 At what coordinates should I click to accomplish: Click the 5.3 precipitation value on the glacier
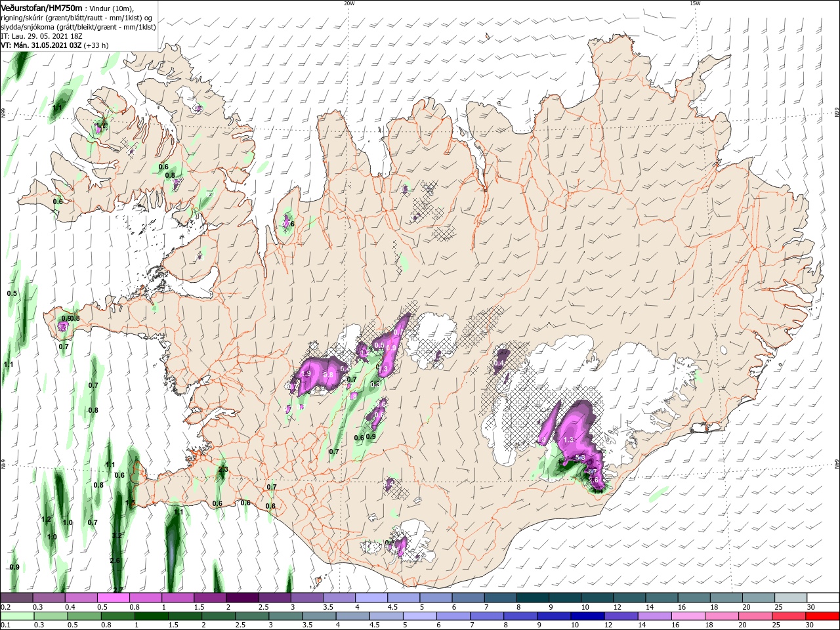[x=580, y=457]
